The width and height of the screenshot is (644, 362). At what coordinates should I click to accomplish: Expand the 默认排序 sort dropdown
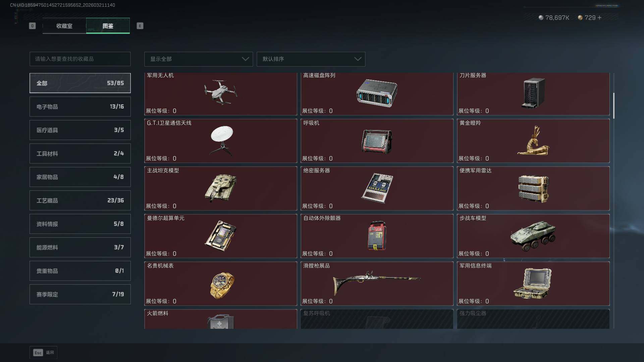click(311, 59)
